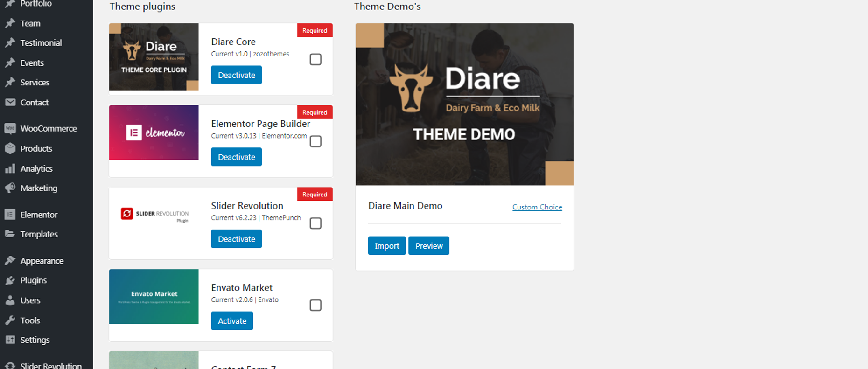Select the Elementor Page Builder checkbox

click(315, 141)
